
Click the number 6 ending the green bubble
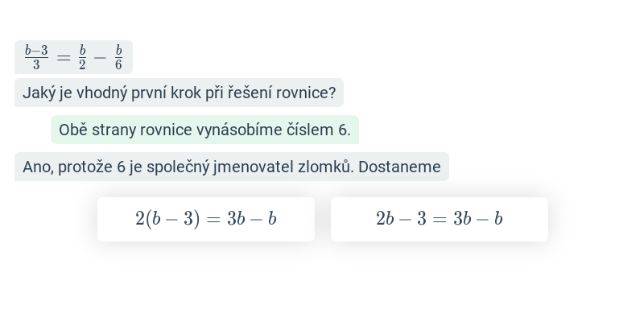pos(345,130)
